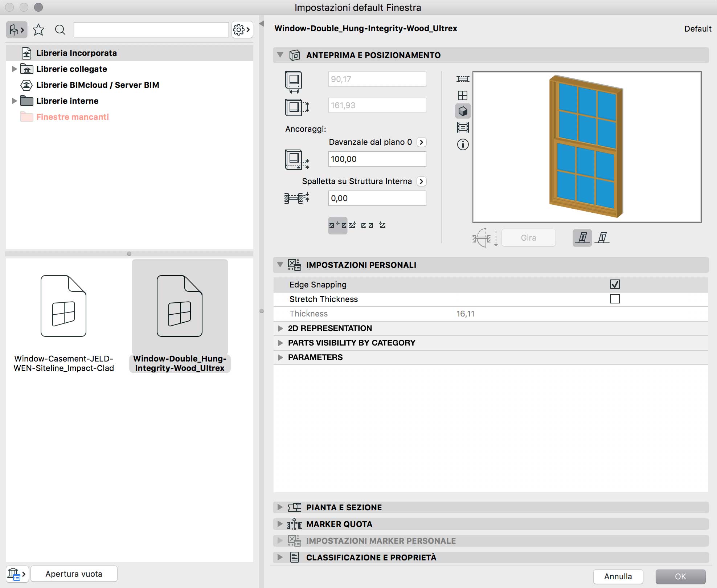The width and height of the screenshot is (717, 588).
Task: Expand the Librerie collegate tree node
Action: point(14,69)
